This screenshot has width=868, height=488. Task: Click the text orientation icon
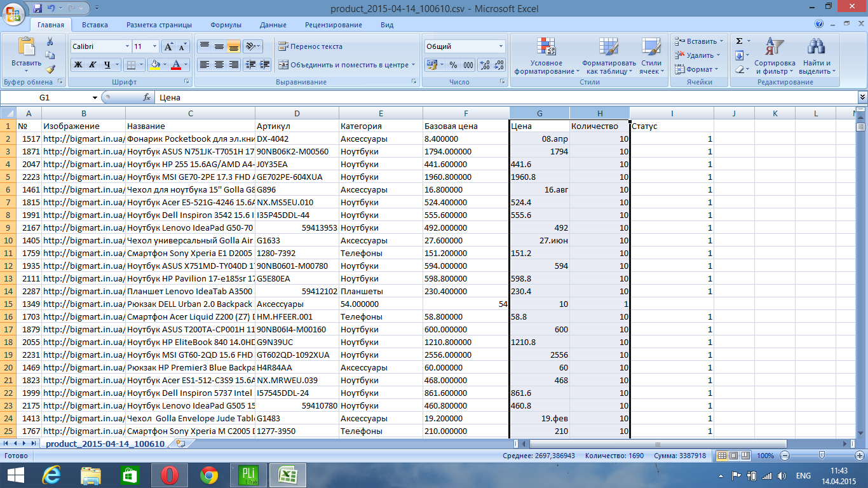pyautogui.click(x=252, y=46)
